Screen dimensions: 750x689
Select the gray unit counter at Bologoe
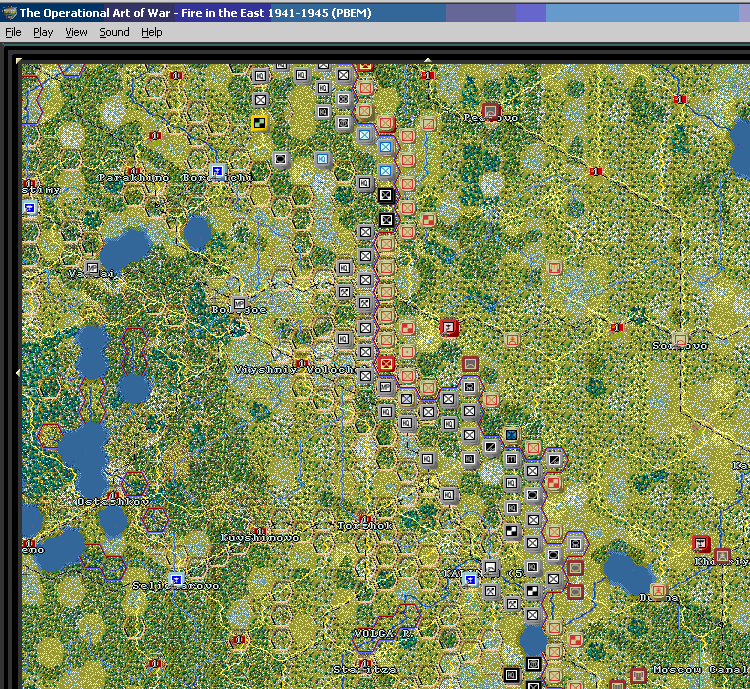[x=239, y=304]
